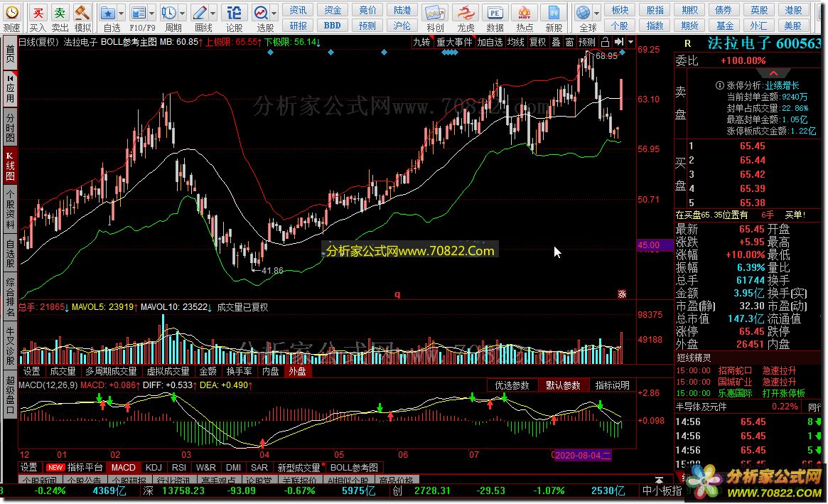
Task: Click the q marker at bottom of K-line chart
Action: (x=397, y=294)
